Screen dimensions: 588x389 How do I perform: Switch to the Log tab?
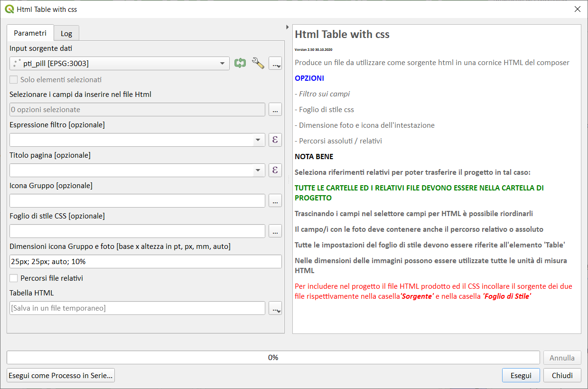(66, 34)
